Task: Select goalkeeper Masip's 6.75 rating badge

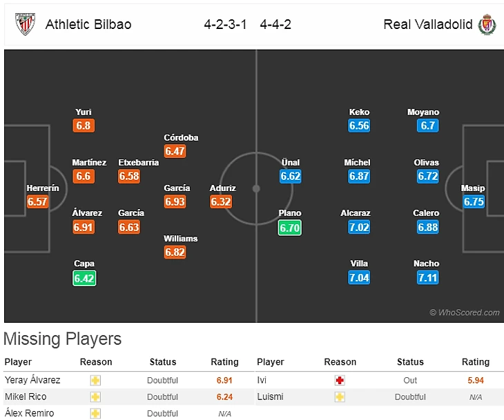Action: click(x=474, y=202)
